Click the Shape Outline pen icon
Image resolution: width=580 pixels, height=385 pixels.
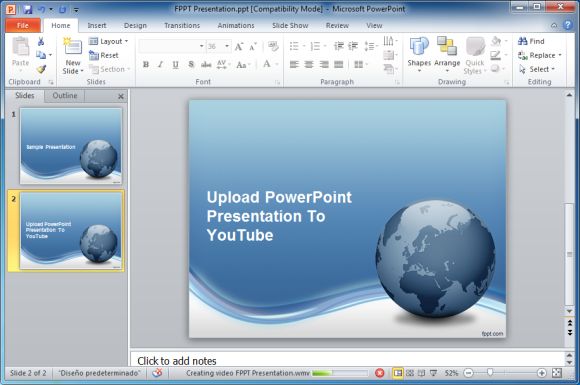[495, 55]
